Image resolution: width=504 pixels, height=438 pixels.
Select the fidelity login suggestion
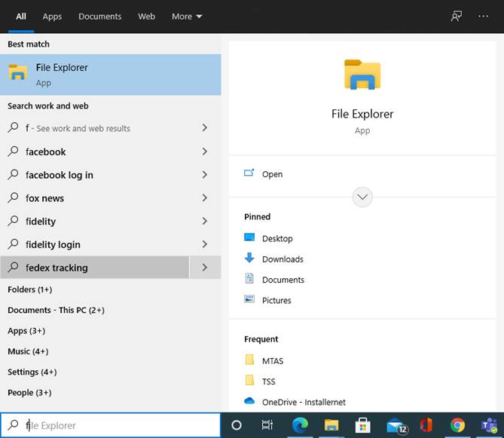94,244
